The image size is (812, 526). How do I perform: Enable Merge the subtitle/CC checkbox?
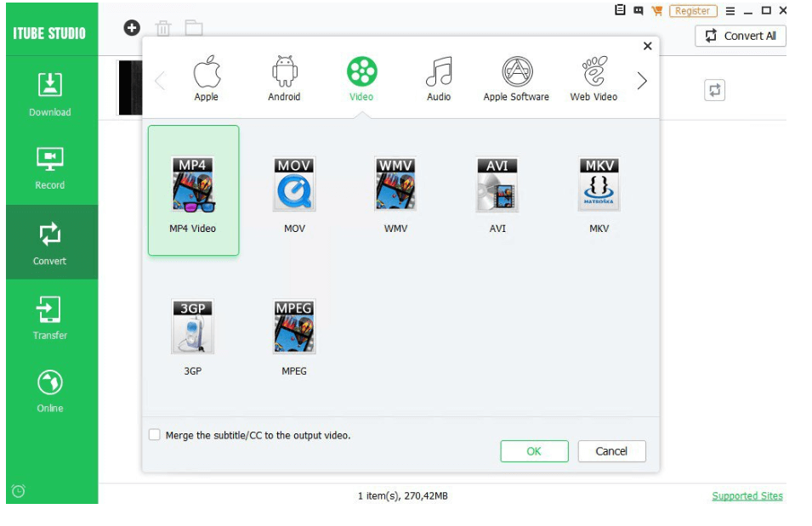[154, 434]
